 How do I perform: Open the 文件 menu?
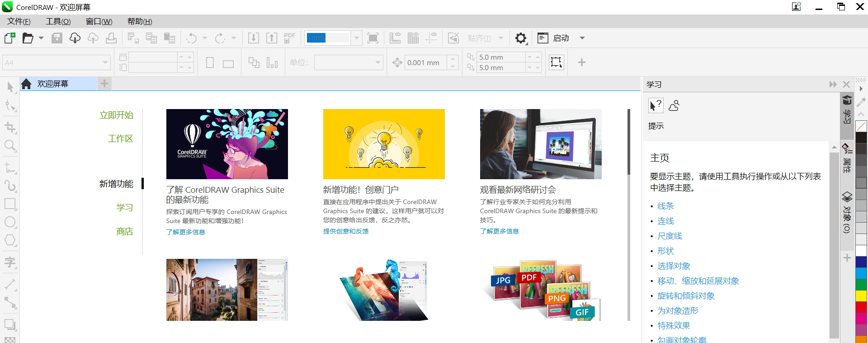coord(19,21)
